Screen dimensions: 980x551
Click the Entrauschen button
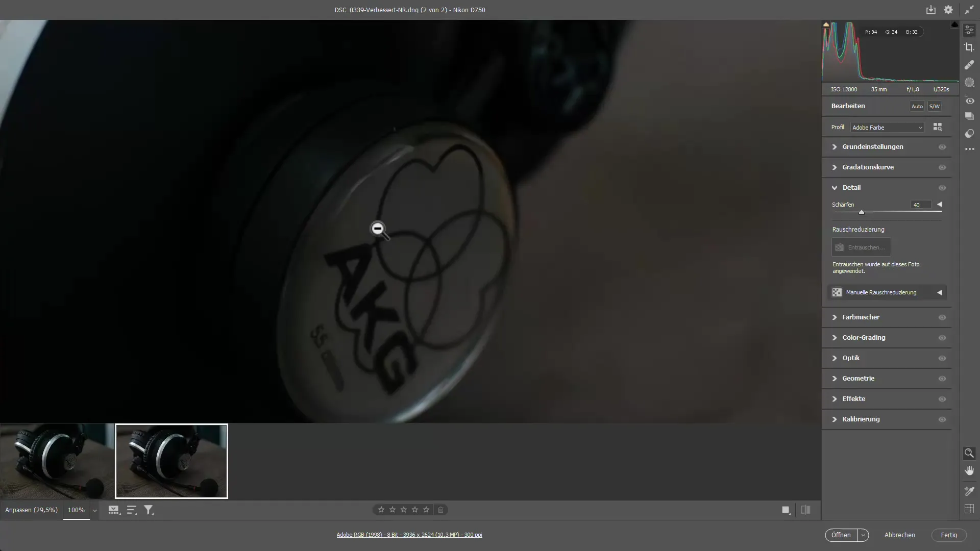tap(862, 247)
